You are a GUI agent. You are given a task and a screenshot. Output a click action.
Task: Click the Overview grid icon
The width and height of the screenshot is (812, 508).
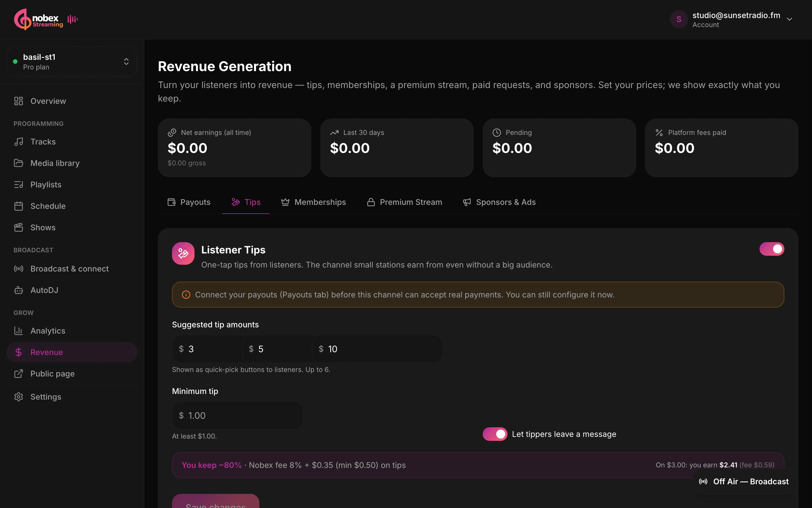[18, 101]
